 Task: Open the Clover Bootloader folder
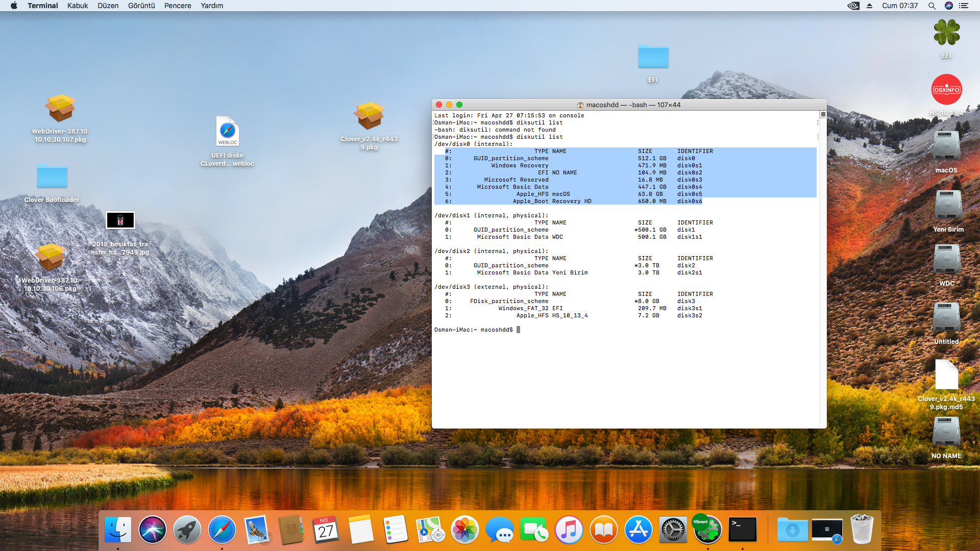point(52,177)
